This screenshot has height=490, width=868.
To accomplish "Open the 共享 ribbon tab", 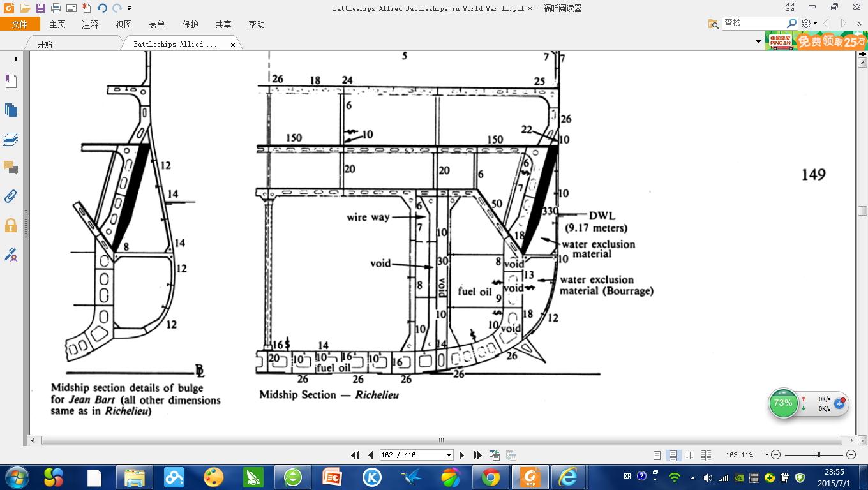I will coord(223,24).
